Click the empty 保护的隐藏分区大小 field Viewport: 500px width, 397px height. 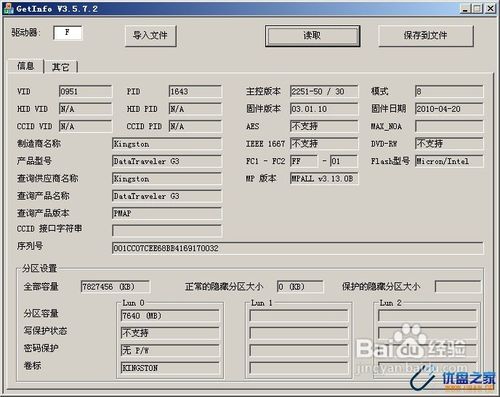point(458,287)
